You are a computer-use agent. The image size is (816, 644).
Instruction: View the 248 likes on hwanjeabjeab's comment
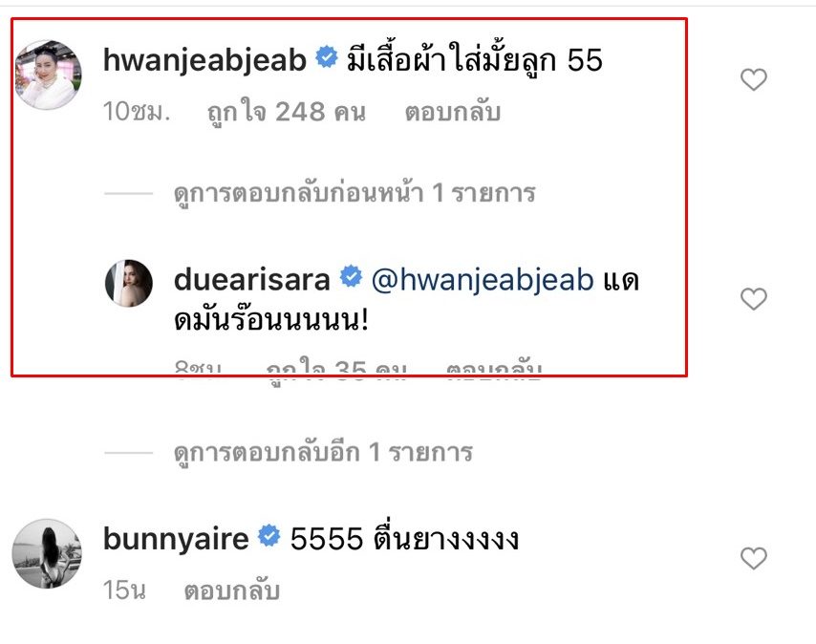pos(287,113)
